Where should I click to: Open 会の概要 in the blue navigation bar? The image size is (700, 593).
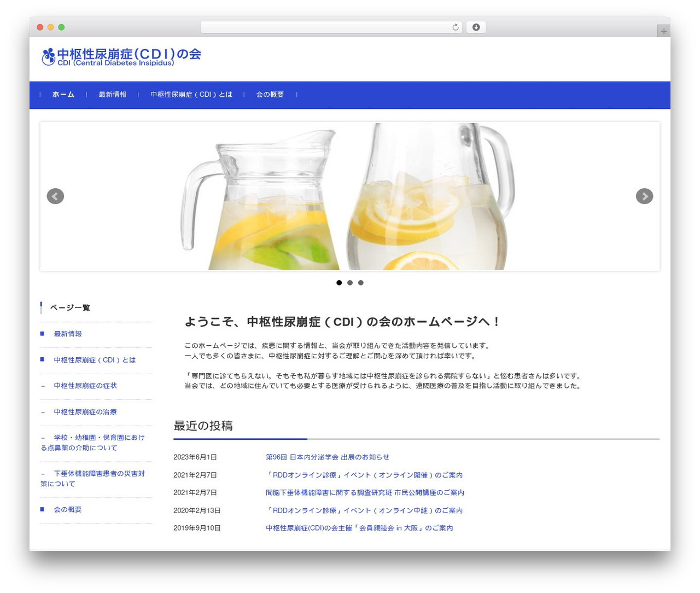coord(270,95)
